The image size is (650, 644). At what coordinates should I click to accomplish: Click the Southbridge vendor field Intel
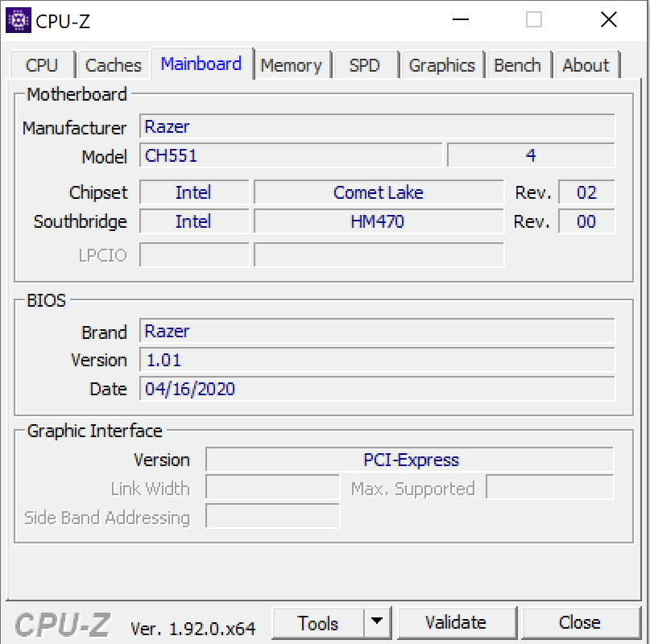click(194, 221)
